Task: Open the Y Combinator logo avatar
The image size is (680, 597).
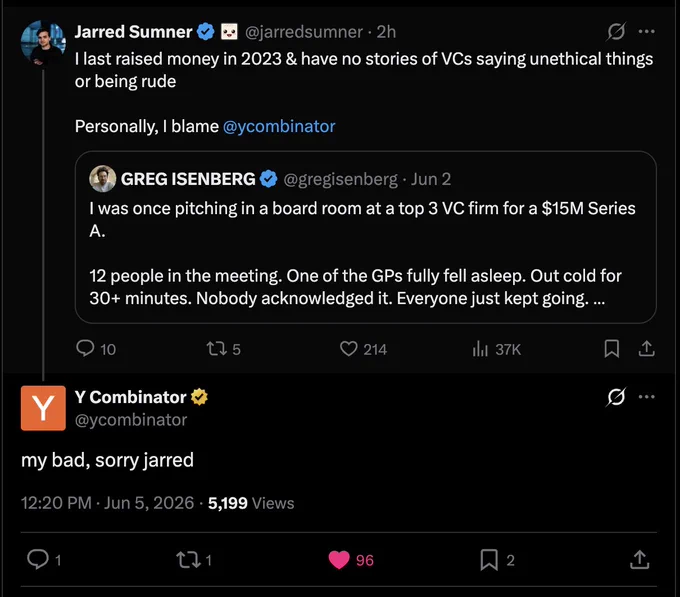Action: [x=43, y=408]
